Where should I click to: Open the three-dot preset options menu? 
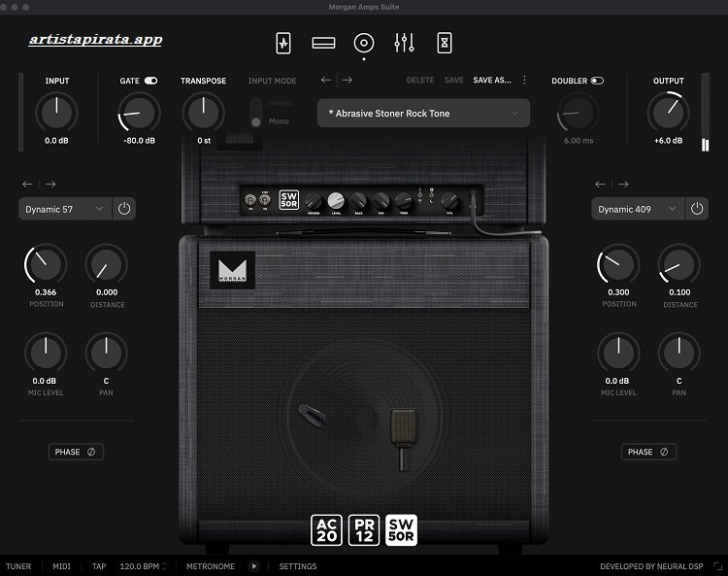click(x=524, y=80)
